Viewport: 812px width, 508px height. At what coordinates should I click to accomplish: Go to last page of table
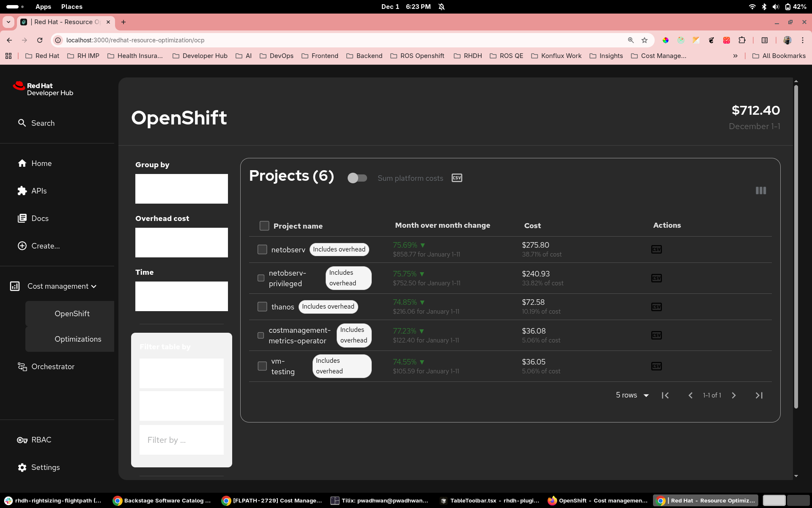(759, 395)
